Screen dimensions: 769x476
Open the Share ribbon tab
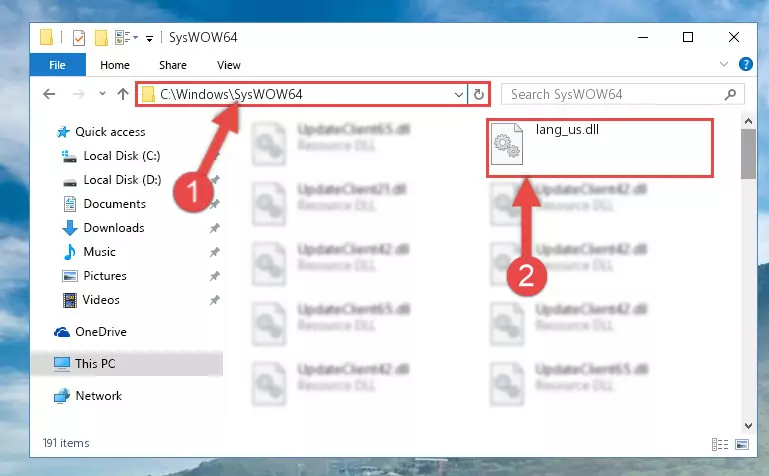173,65
